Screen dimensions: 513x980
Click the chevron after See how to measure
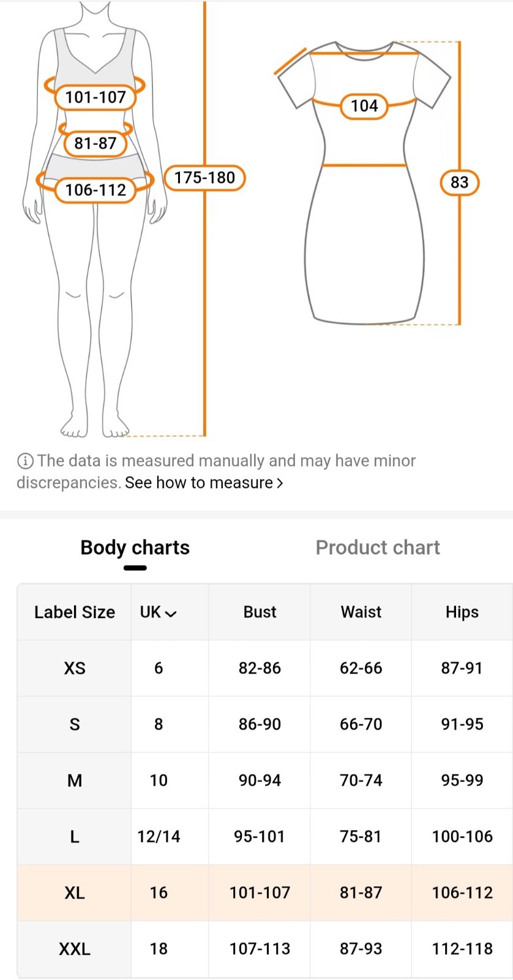[280, 483]
